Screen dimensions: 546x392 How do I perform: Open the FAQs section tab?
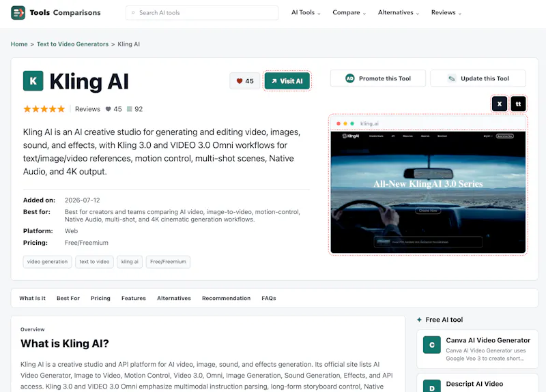(x=269, y=298)
